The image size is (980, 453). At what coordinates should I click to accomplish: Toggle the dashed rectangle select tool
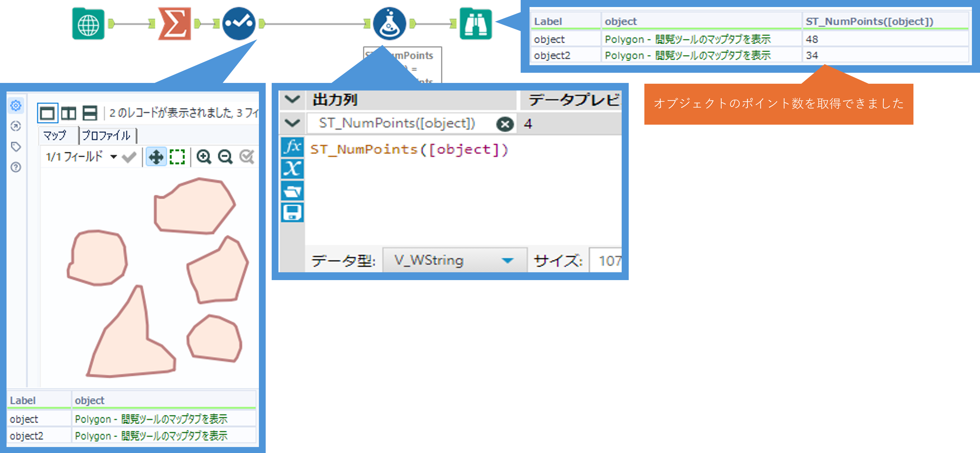(x=177, y=156)
